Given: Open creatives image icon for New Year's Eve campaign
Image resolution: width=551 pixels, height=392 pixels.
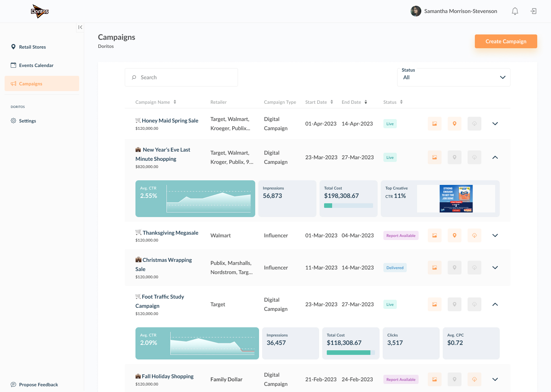Looking at the screenshot, I should 435,157.
